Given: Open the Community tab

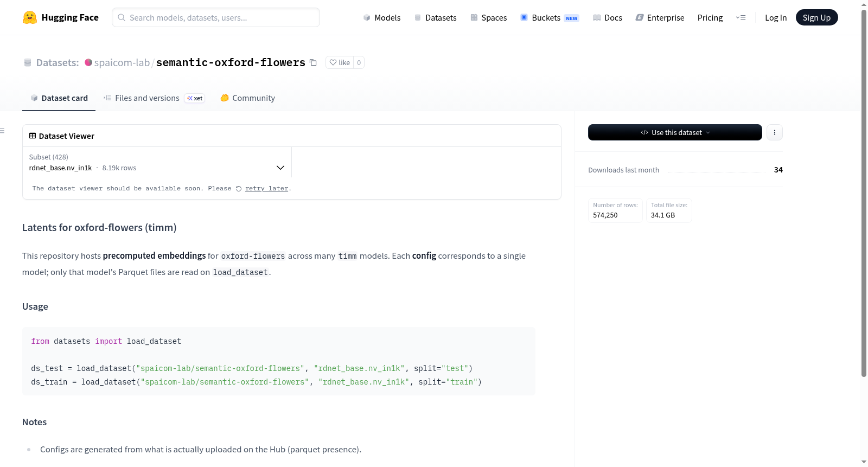Looking at the screenshot, I should (247, 98).
